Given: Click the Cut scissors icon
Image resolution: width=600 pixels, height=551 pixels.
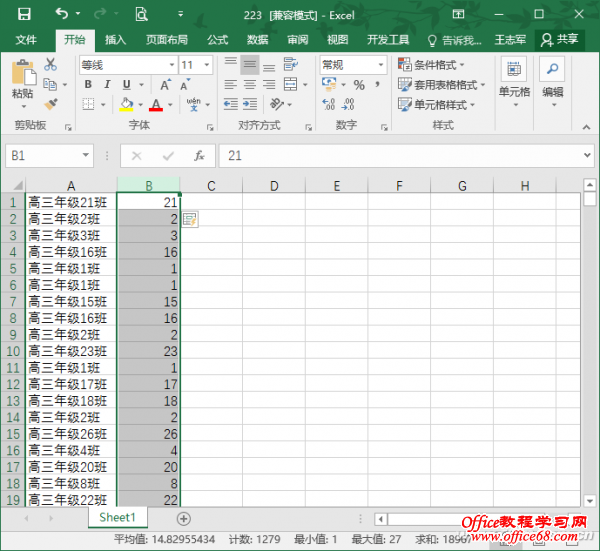Looking at the screenshot, I should pyautogui.click(x=51, y=64).
